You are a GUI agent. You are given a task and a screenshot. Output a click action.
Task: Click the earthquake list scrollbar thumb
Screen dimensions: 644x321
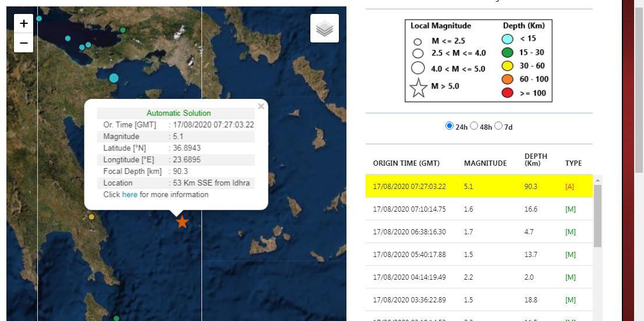[597, 215]
